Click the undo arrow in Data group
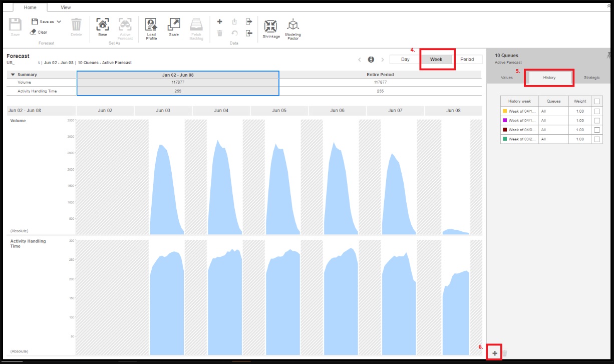This screenshot has width=614, height=364. (x=234, y=33)
